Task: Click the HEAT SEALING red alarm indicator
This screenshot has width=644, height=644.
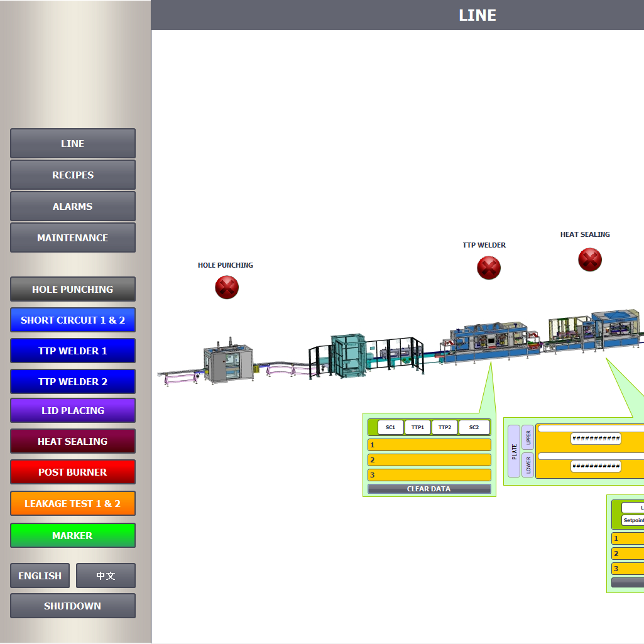Action: point(589,259)
